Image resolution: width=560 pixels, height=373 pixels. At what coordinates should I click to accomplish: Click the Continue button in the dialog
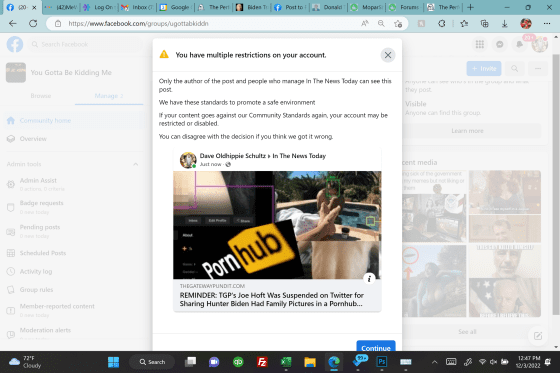click(376, 346)
